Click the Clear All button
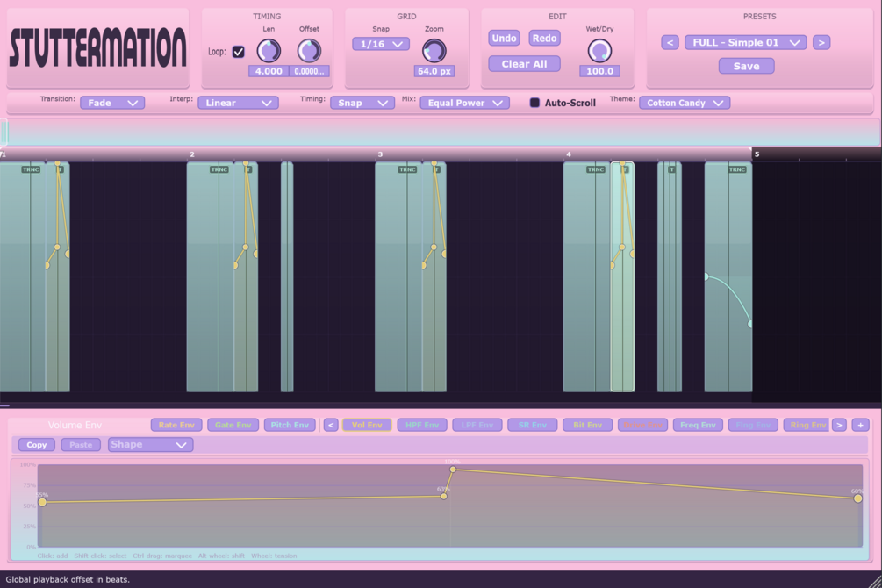 [524, 64]
